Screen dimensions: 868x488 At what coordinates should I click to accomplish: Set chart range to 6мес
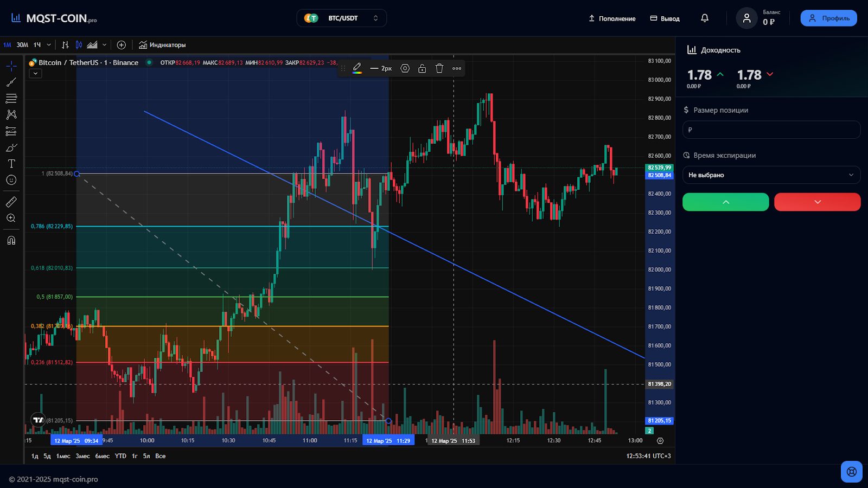pos(103,456)
